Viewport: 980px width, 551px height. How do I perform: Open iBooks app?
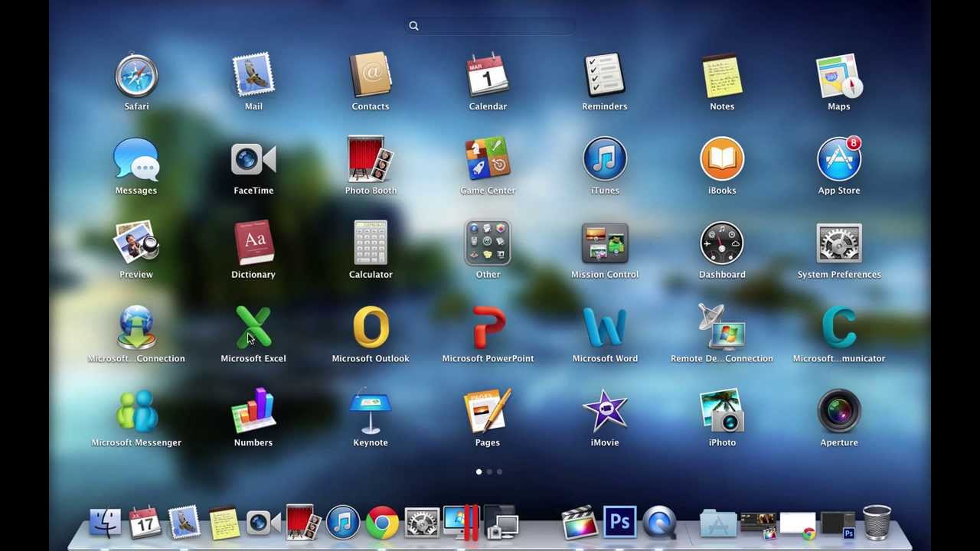(x=722, y=160)
